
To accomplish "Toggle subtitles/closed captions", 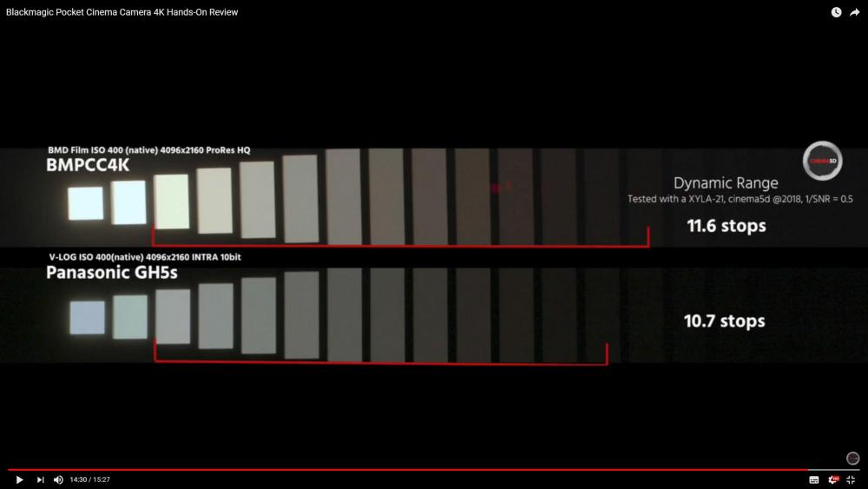I will click(x=814, y=479).
